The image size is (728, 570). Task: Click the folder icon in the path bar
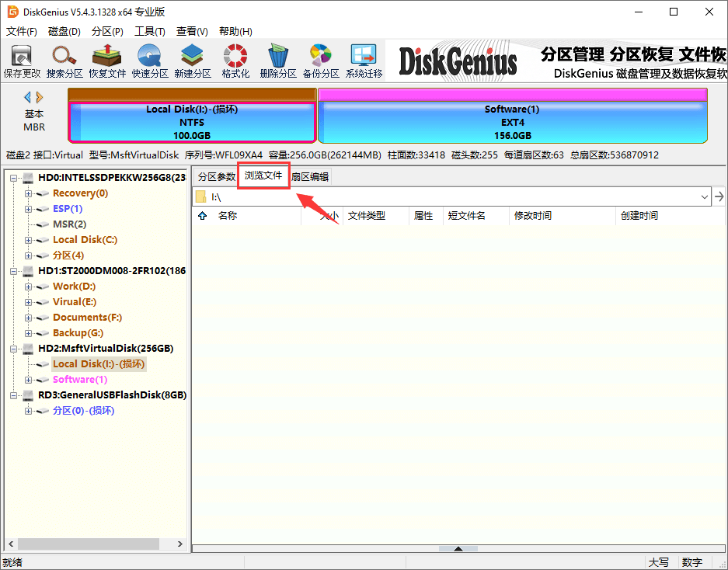pos(201,196)
